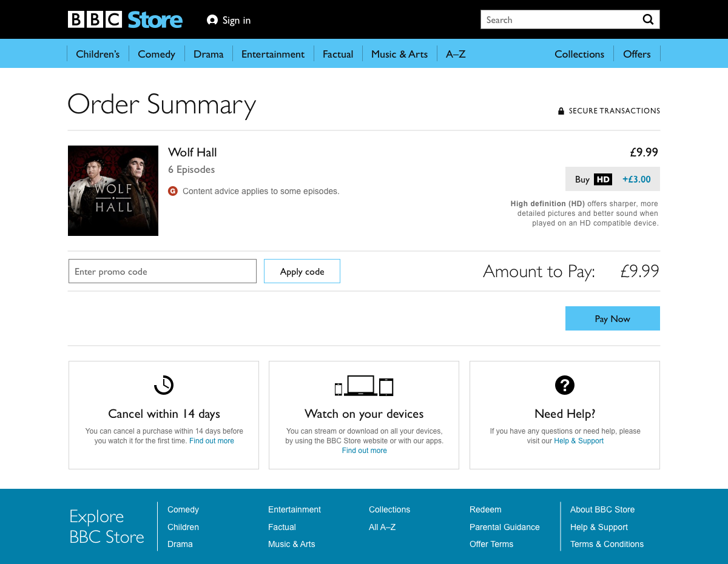Click Find out more about cancelling
Screen dimensions: 728x564
212,441
